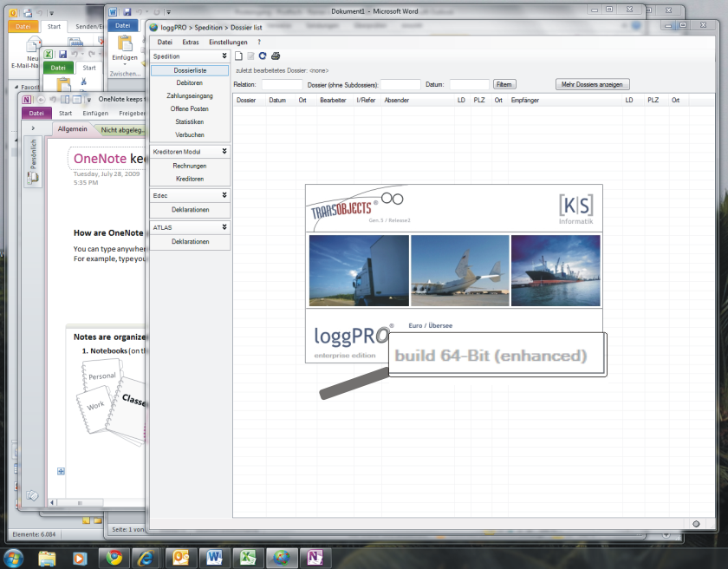Click the save icon in Excel title bar
Image resolution: width=728 pixels, height=569 pixels.
[62, 55]
